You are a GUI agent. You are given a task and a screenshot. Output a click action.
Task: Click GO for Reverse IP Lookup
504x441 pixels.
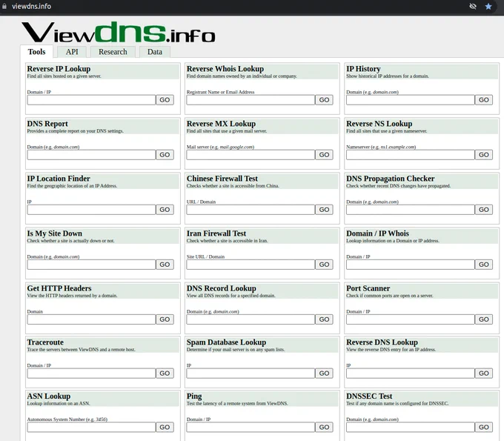(165, 100)
